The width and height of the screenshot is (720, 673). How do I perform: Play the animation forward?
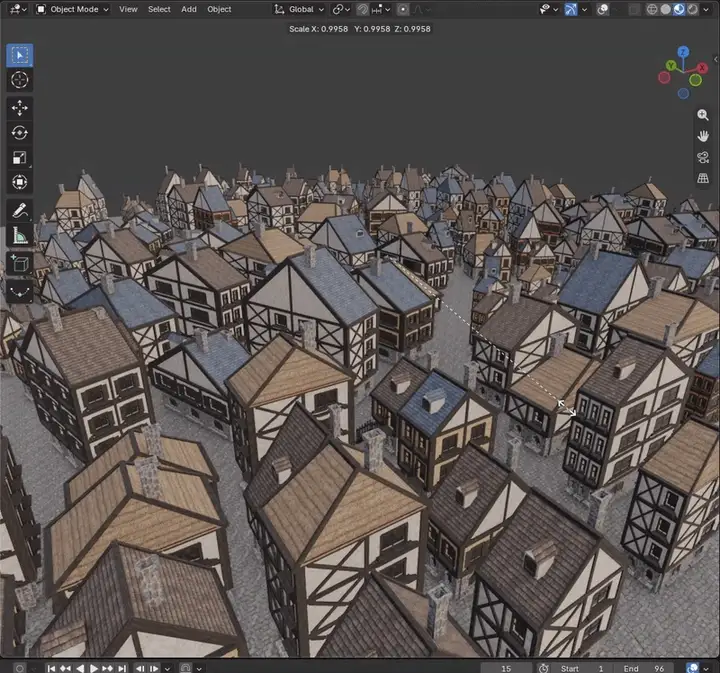(x=94, y=668)
